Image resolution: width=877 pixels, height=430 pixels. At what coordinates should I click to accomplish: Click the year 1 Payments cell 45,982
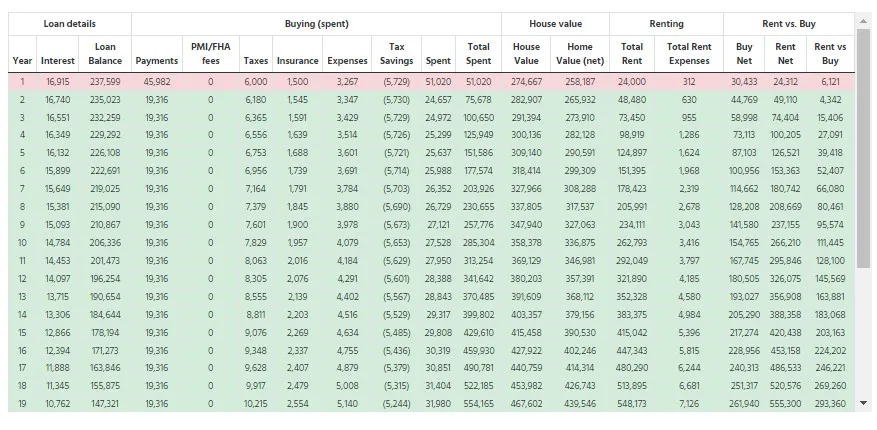click(157, 82)
